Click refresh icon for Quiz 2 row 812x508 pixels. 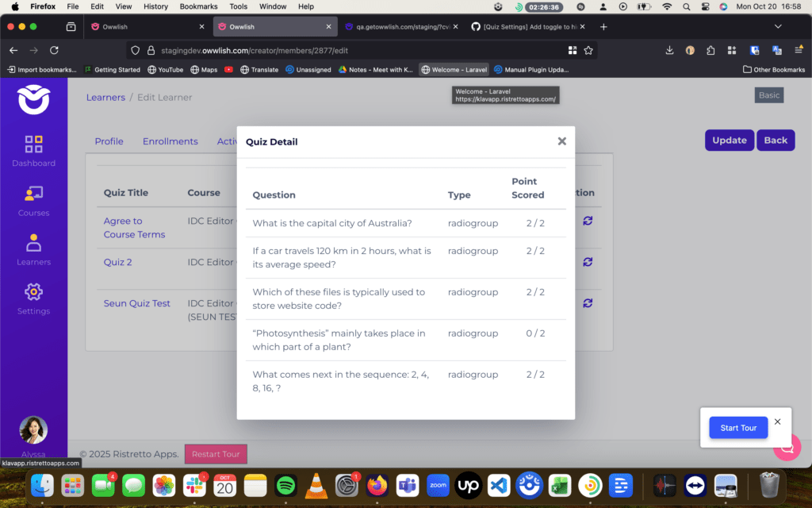pyautogui.click(x=588, y=262)
